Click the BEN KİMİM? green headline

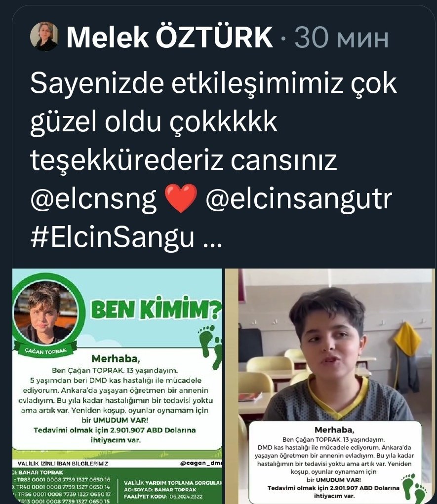[x=156, y=309]
